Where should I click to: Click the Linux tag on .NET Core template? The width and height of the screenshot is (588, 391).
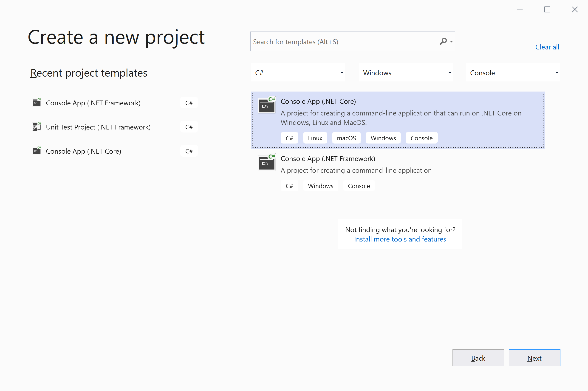(315, 138)
